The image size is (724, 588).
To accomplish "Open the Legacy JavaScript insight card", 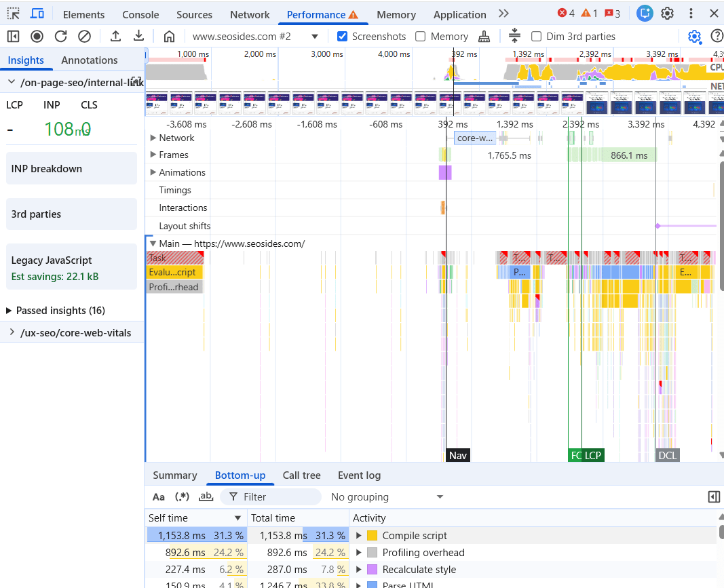I will pyautogui.click(x=71, y=268).
